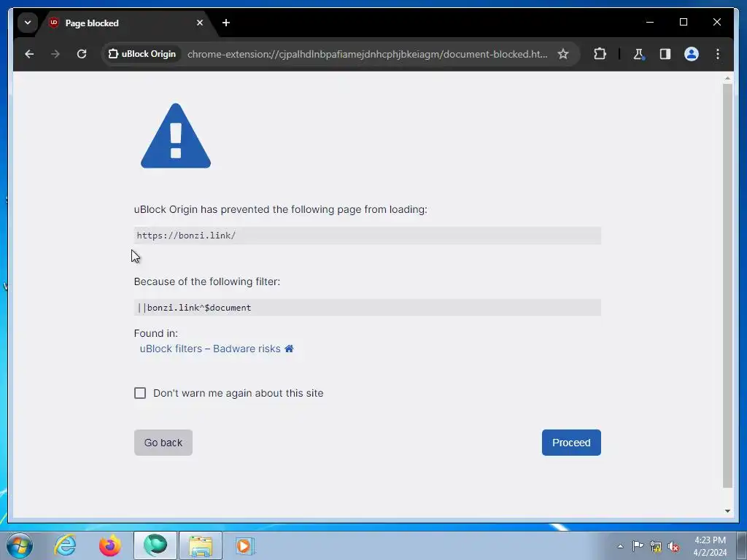Open the Windows Start menu

20,545
